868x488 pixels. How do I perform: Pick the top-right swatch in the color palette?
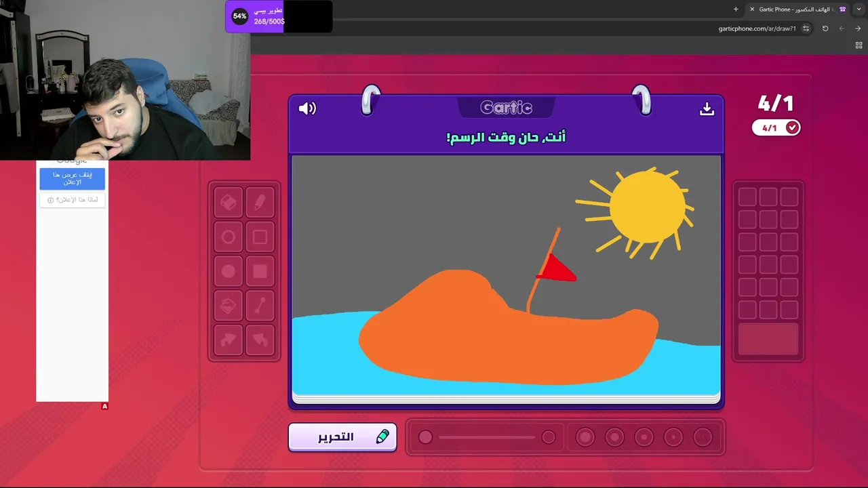(x=789, y=197)
